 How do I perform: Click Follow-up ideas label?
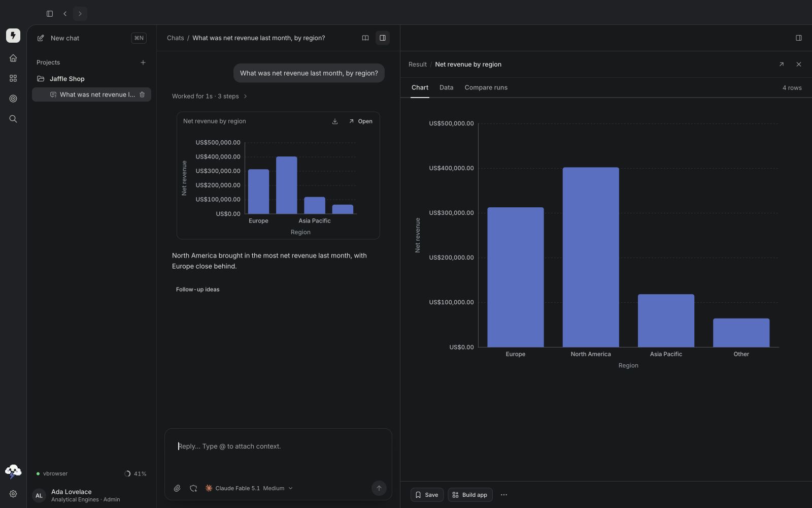pyautogui.click(x=198, y=290)
